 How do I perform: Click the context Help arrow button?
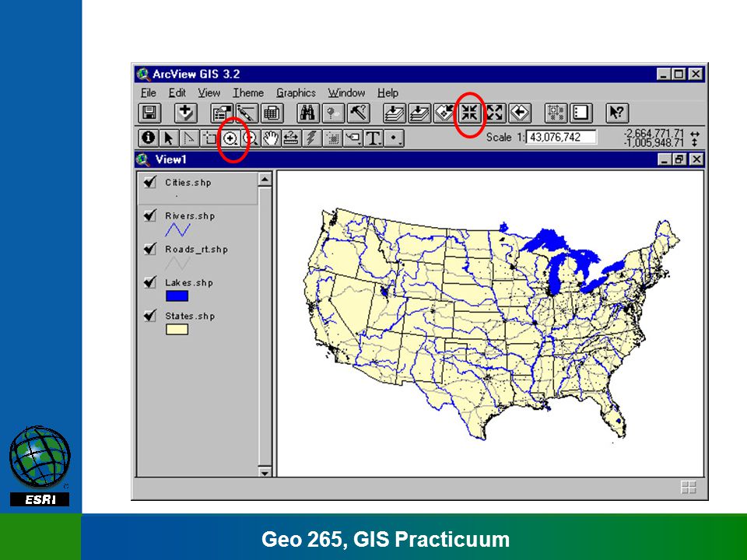[x=617, y=114]
